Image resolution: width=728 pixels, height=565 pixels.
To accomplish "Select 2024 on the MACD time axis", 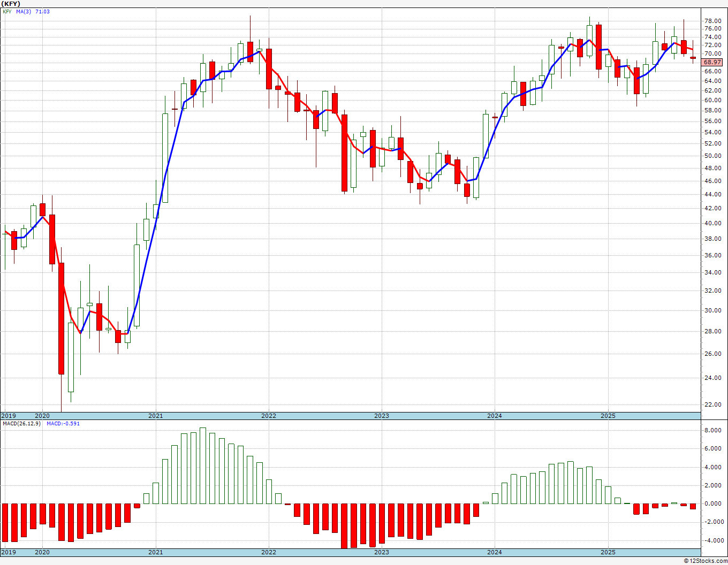I will pos(494,552).
